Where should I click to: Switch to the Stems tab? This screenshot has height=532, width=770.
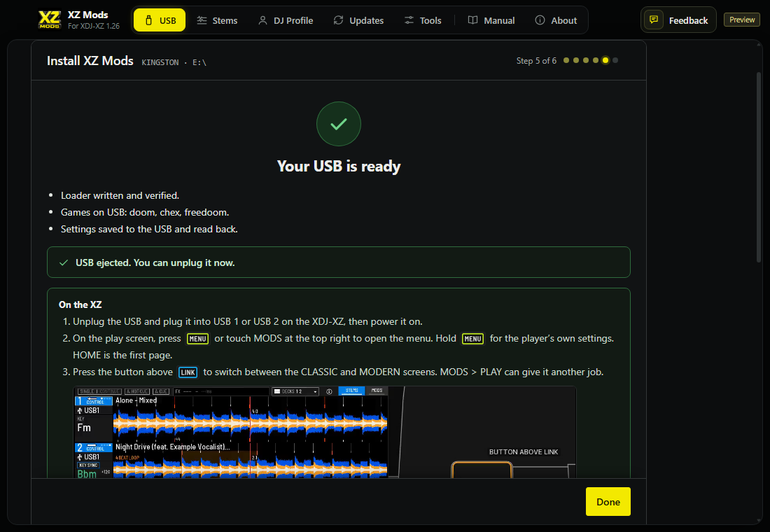[x=217, y=20]
